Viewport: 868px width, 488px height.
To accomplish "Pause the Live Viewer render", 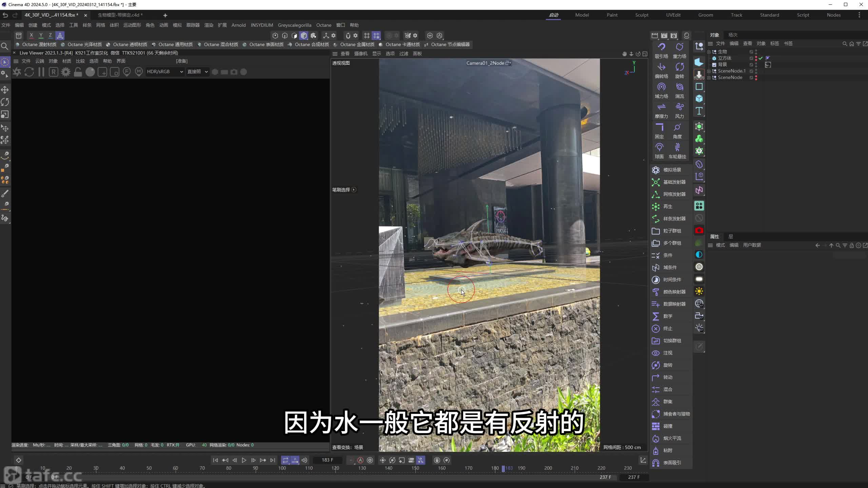I will click(41, 72).
